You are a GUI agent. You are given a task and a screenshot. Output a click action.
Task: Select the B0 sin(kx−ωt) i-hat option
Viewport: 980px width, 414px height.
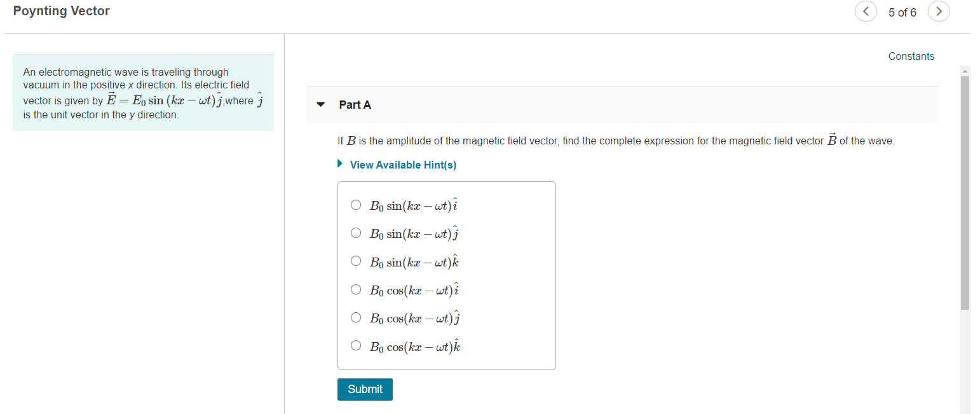tap(356, 205)
